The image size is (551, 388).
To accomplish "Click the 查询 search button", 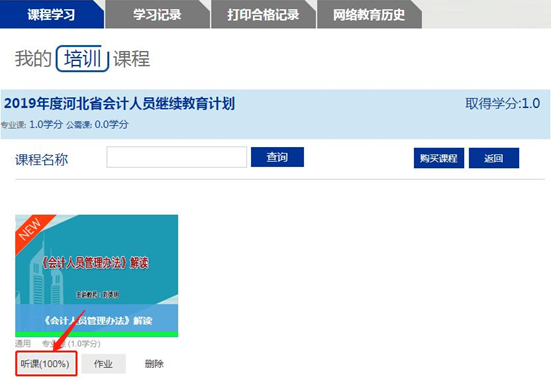I will pyautogui.click(x=277, y=157).
